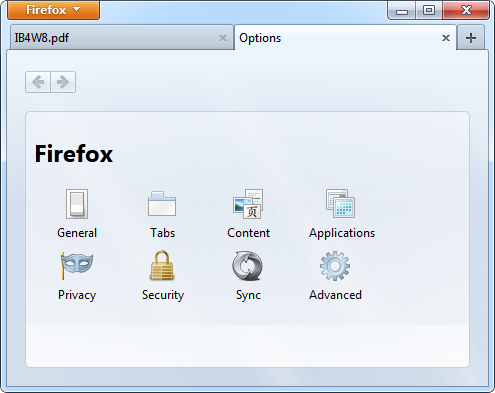The height and width of the screenshot is (393, 495).
Task: Close the Firefox window
Action: [466, 10]
